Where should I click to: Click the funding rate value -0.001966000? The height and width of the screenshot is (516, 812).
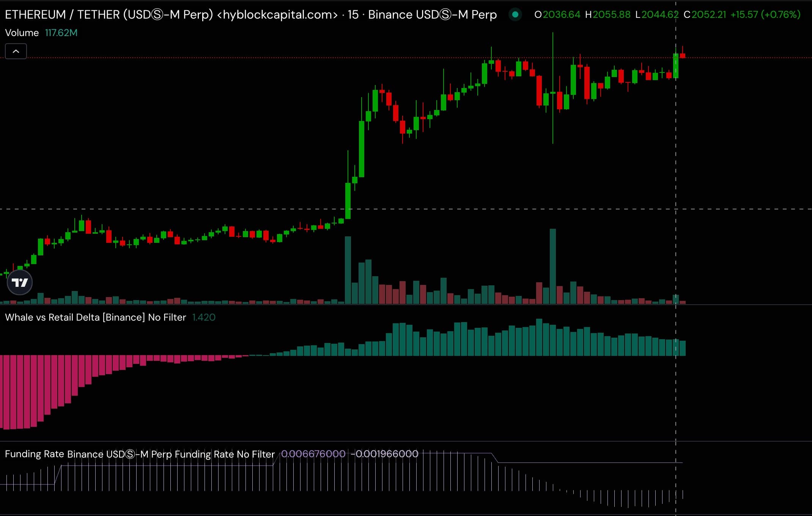(384, 454)
